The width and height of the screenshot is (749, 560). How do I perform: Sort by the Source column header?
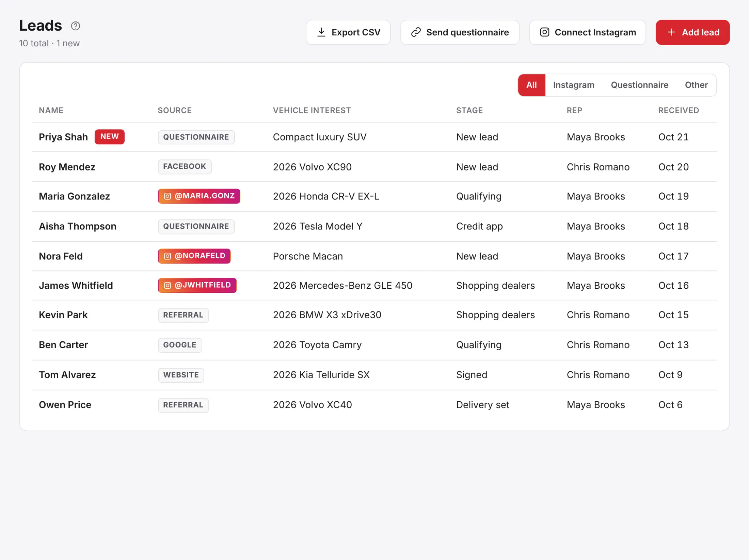pyautogui.click(x=175, y=110)
